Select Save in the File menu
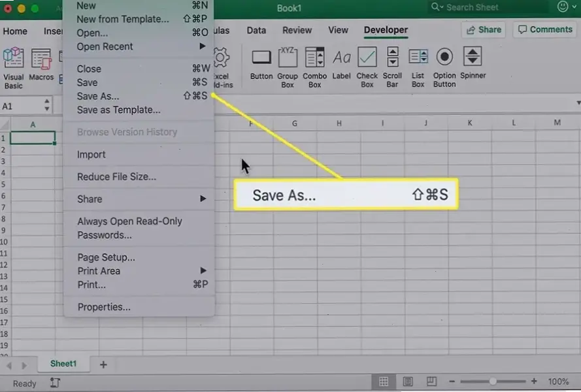The width and height of the screenshot is (581, 392). (139, 82)
